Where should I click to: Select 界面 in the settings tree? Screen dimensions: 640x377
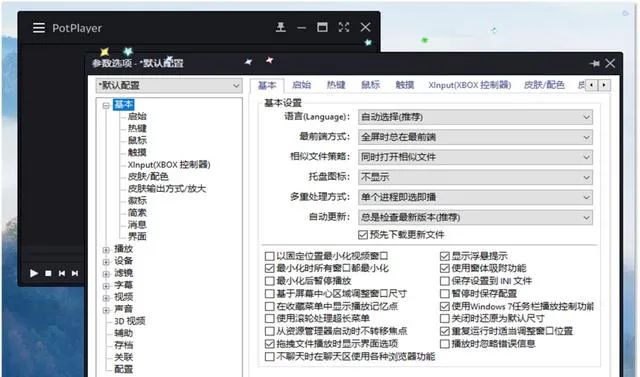point(137,236)
